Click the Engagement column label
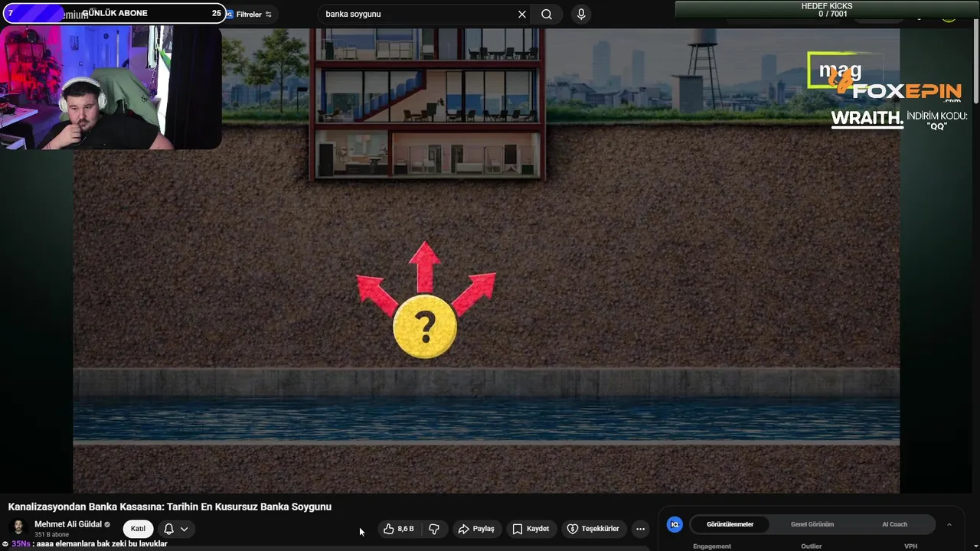 click(712, 546)
